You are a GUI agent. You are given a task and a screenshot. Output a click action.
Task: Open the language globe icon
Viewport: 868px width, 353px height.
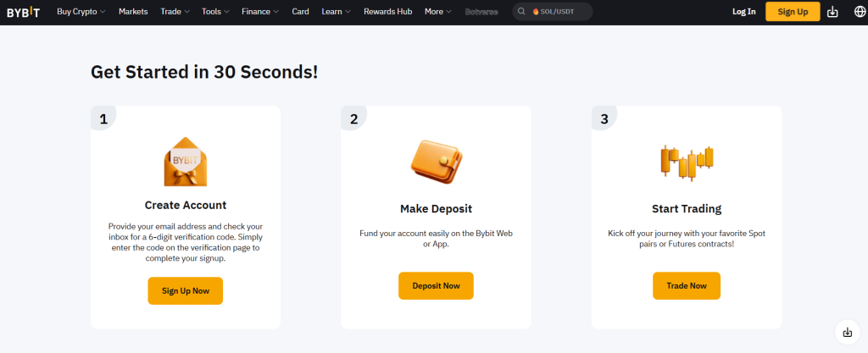point(860,12)
